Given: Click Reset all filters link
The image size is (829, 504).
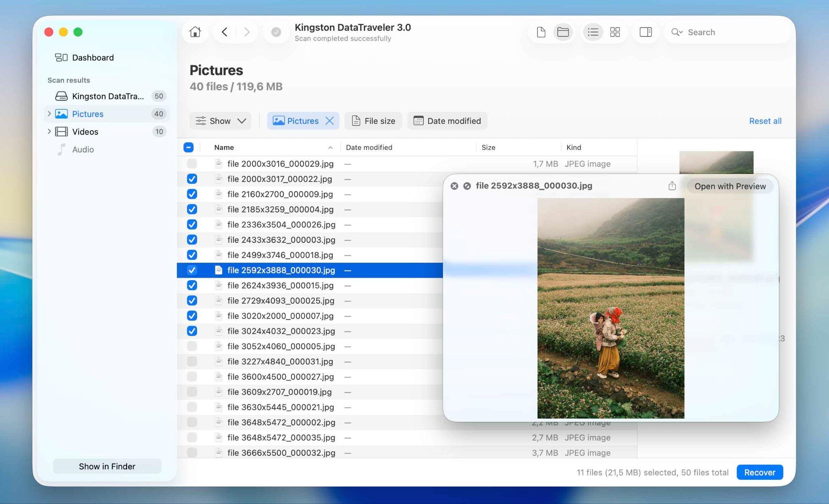Looking at the screenshot, I should pos(765,121).
